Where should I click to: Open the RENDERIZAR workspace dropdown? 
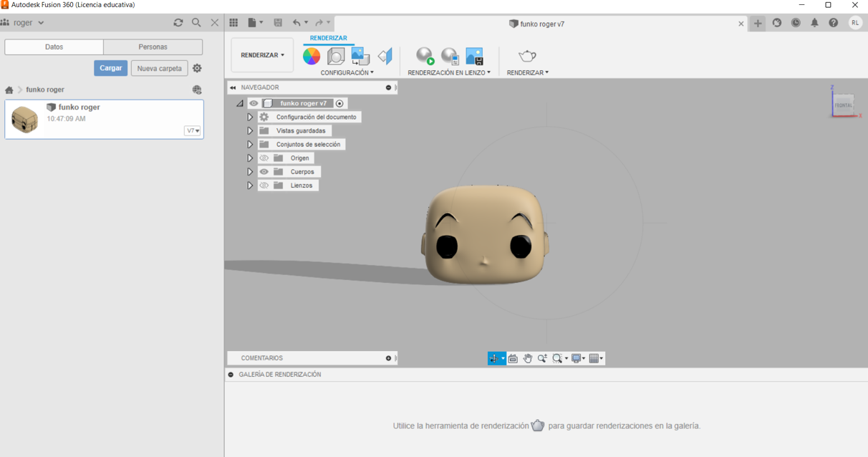262,55
